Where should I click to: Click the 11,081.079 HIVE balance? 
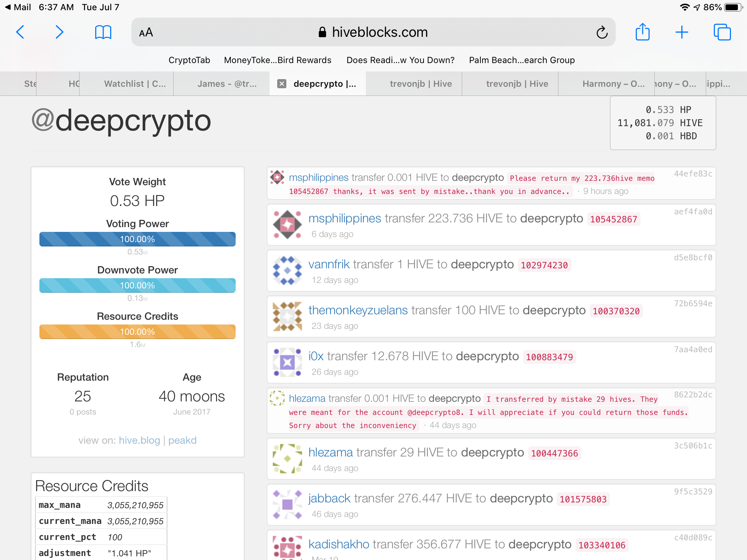(660, 123)
